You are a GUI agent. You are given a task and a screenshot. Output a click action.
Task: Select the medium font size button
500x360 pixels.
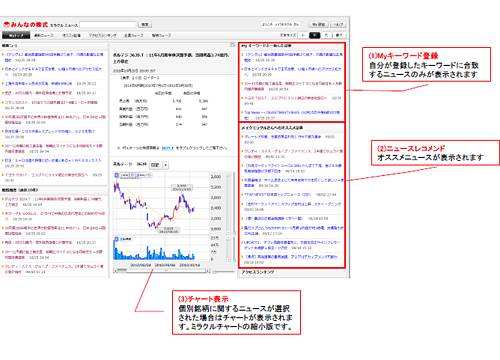pyautogui.click(x=315, y=35)
